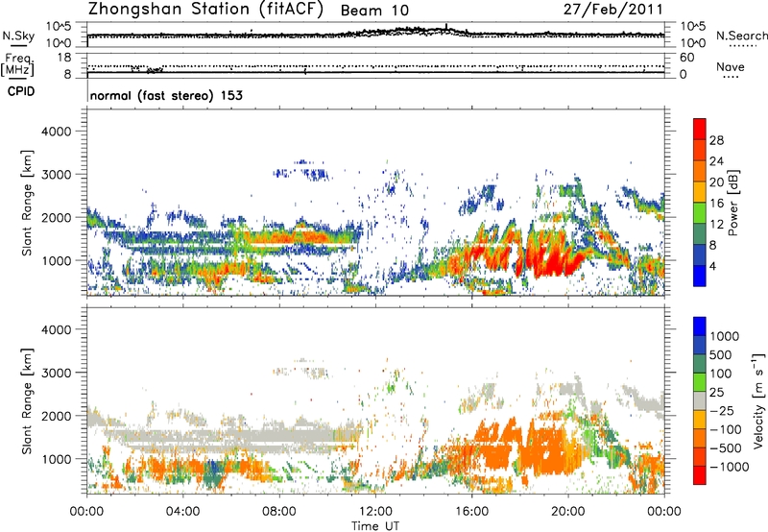The width and height of the screenshot is (768, 532).
Task: Click the '16' power colorbar tick
Action: tap(716, 204)
